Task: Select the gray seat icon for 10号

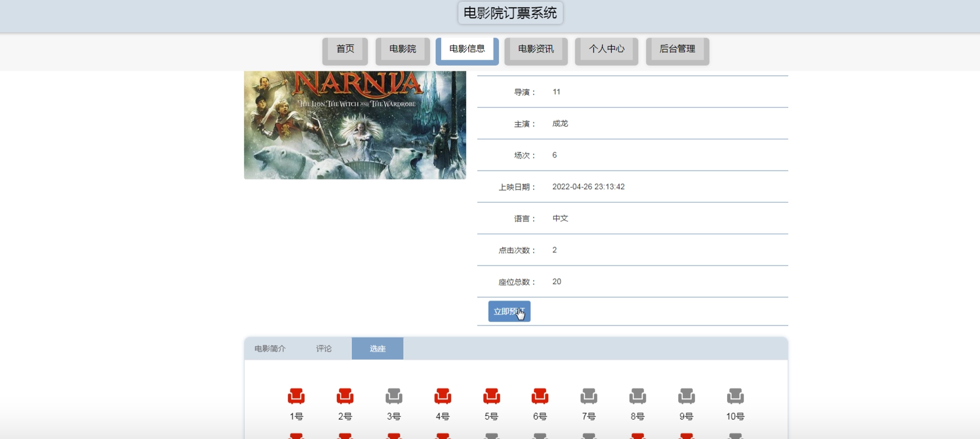Action: (x=736, y=396)
